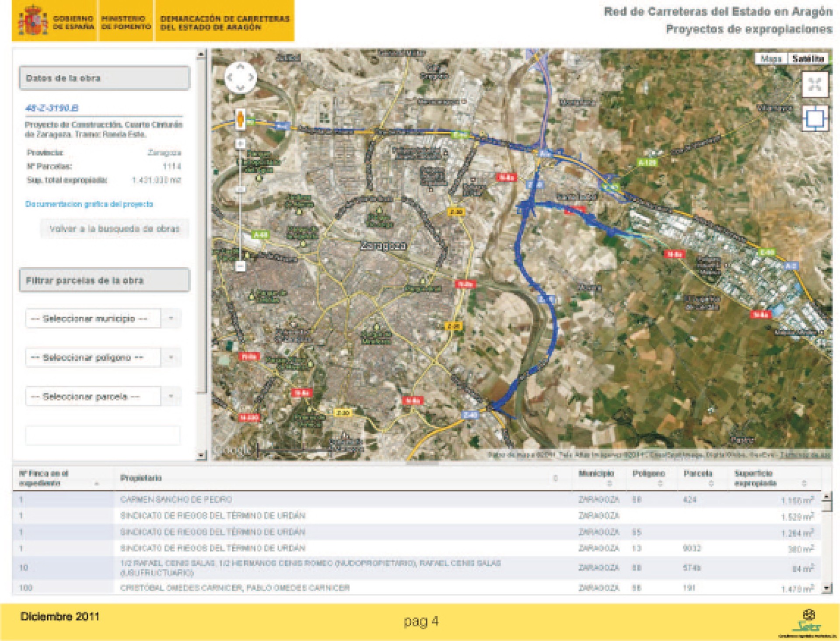Screen dimensions: 840x641
Task: Click left panel scrollbar up arrow
Action: click(x=201, y=54)
